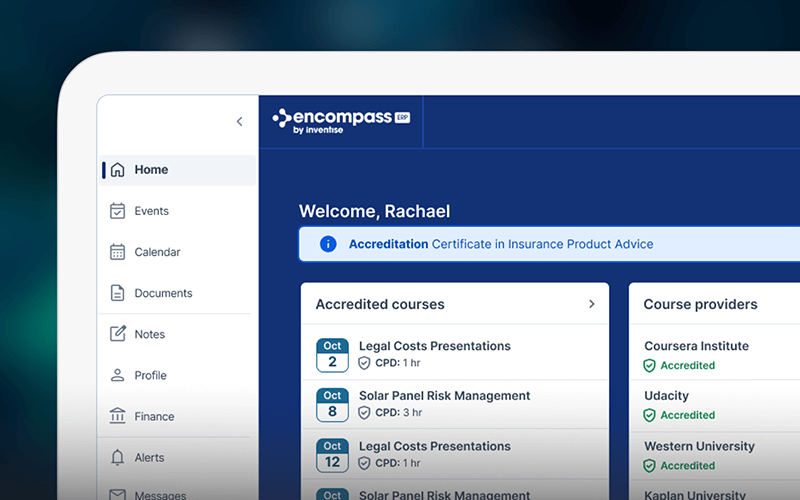The image size is (800, 500).
Task: Click the Documents file icon
Action: (x=118, y=293)
